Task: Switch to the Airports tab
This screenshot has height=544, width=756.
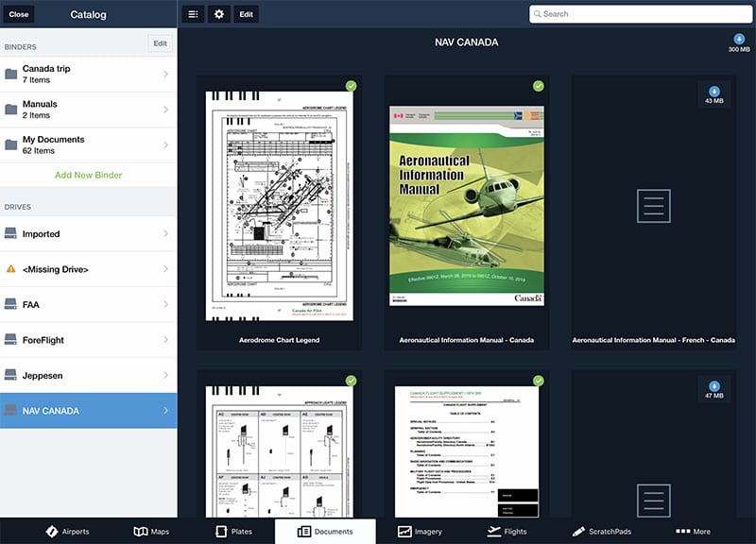Action: point(67,532)
